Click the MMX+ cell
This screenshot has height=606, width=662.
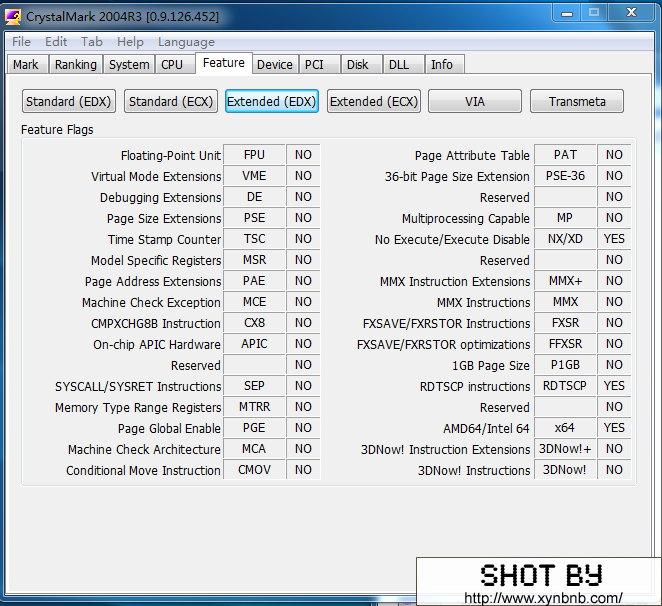pyautogui.click(x=565, y=281)
